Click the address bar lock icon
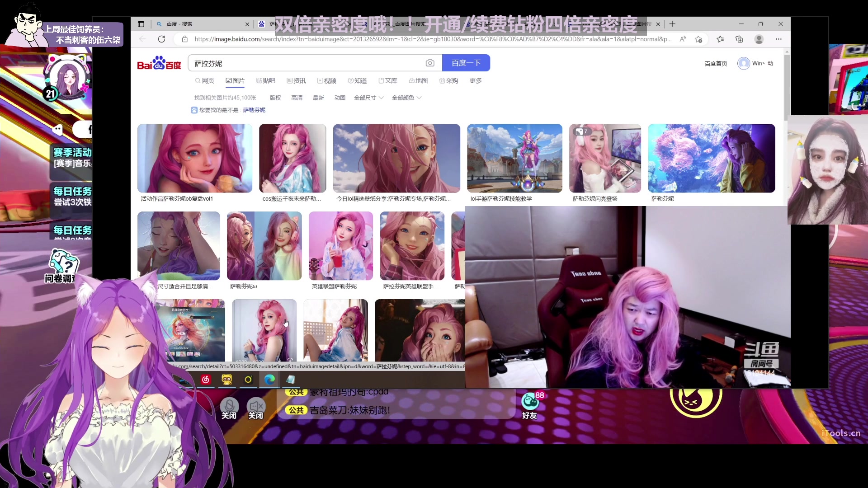868x488 pixels. click(x=184, y=39)
